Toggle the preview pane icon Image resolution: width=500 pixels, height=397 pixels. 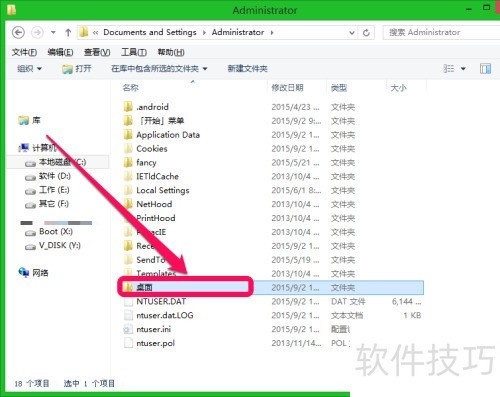click(x=485, y=69)
